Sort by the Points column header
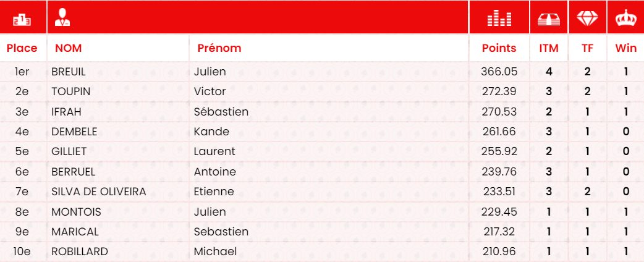Viewport: 644px width, 262px height. [x=499, y=48]
